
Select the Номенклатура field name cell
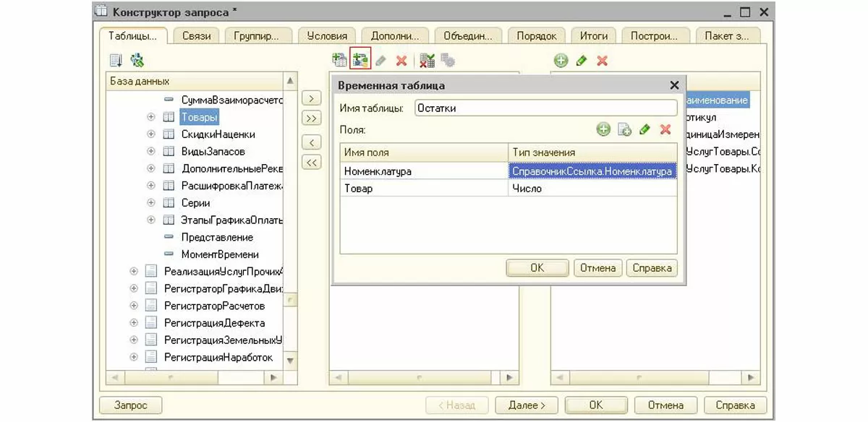point(425,171)
